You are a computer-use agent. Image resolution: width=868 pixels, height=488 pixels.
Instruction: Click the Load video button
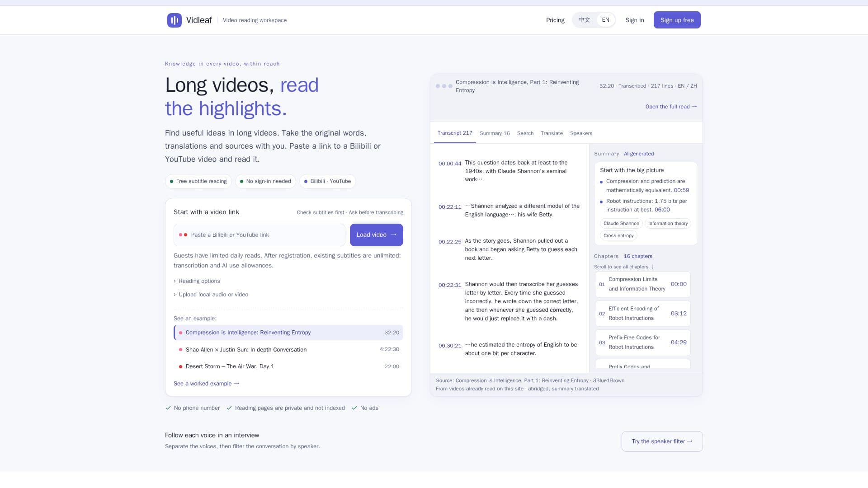376,235
